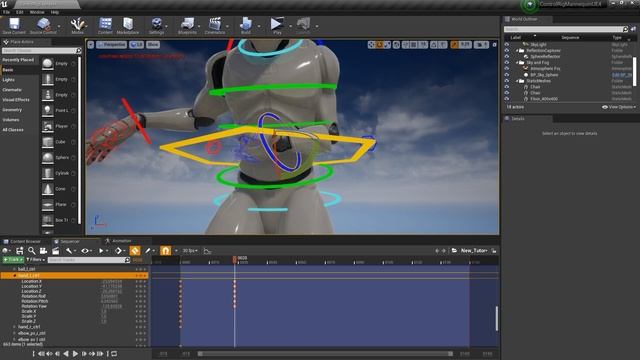Click the Search Tracks input field
This screenshot has width=640, height=360.
(89, 260)
